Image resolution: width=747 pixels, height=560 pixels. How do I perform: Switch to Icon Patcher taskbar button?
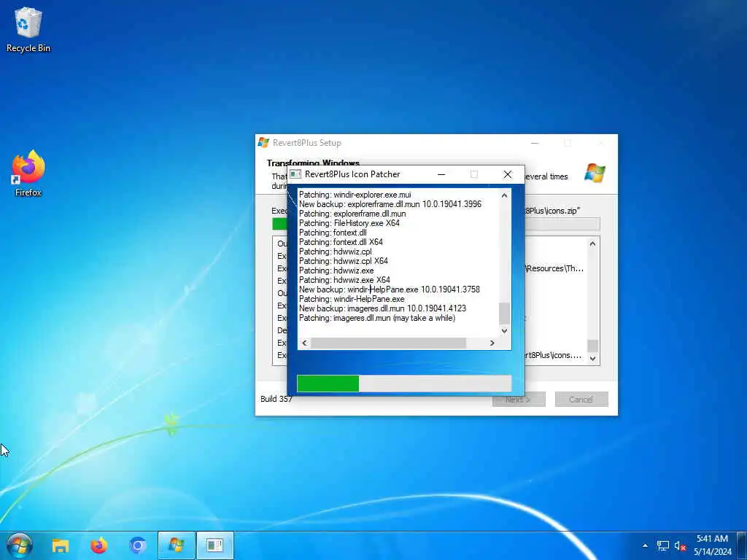pos(215,545)
